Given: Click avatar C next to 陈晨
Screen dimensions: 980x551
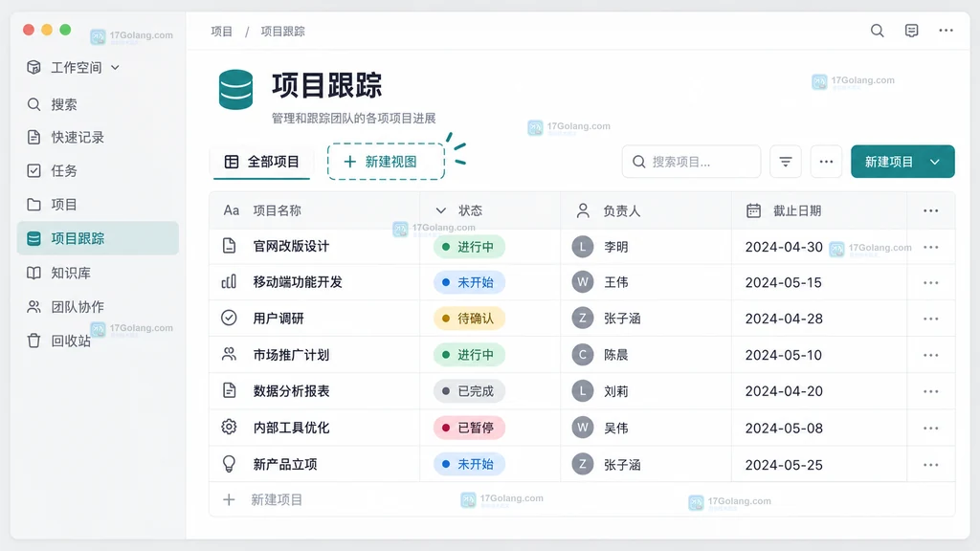Looking at the screenshot, I should [583, 355].
